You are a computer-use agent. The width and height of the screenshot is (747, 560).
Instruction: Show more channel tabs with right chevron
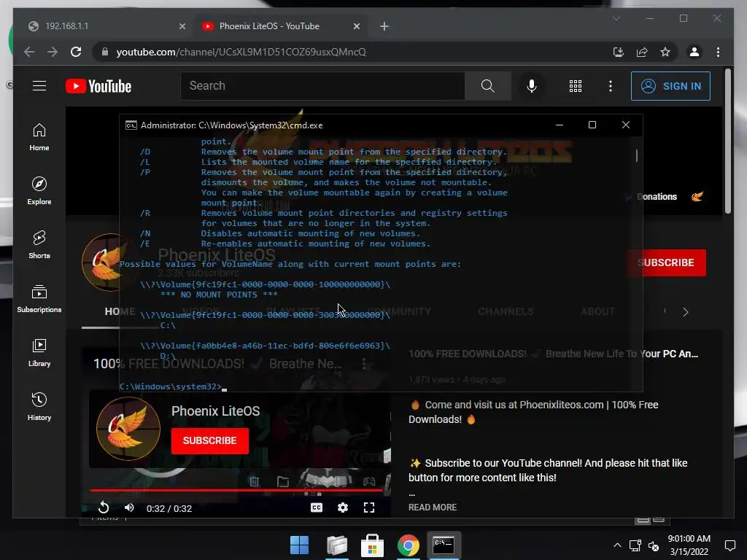(x=686, y=312)
